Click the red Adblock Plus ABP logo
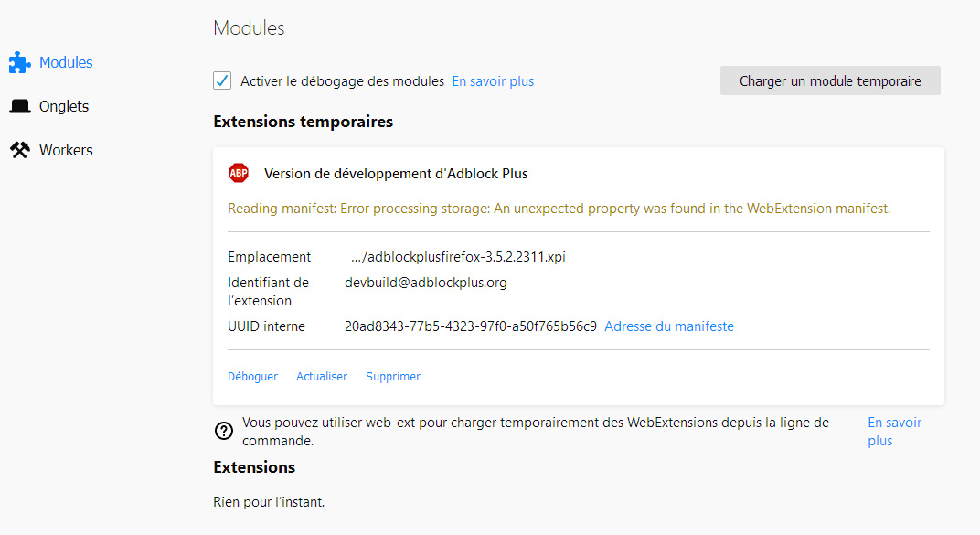The width and height of the screenshot is (980, 535). click(239, 174)
